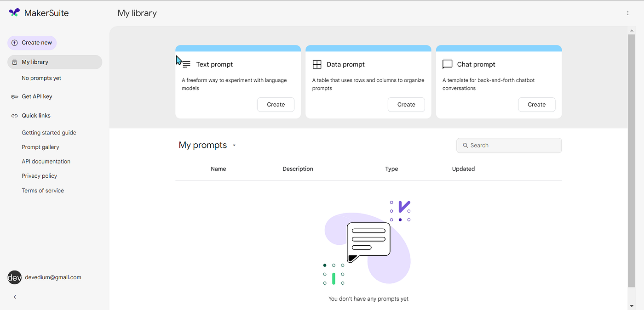This screenshot has height=310, width=644.
Task: Create a Text prompt
Action: (x=276, y=105)
